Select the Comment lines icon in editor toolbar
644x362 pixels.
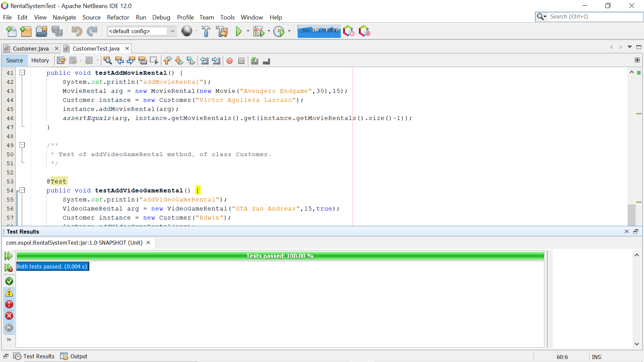pyautogui.click(x=255, y=61)
